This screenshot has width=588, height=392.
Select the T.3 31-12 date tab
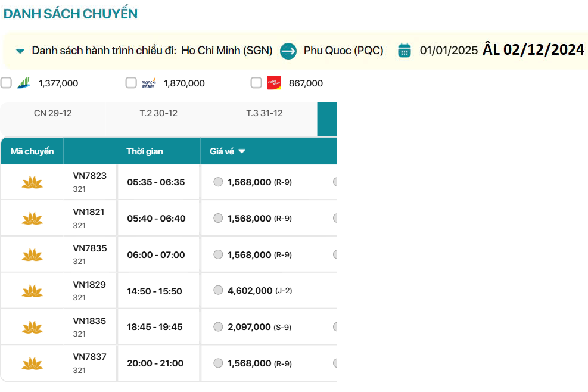click(x=265, y=113)
